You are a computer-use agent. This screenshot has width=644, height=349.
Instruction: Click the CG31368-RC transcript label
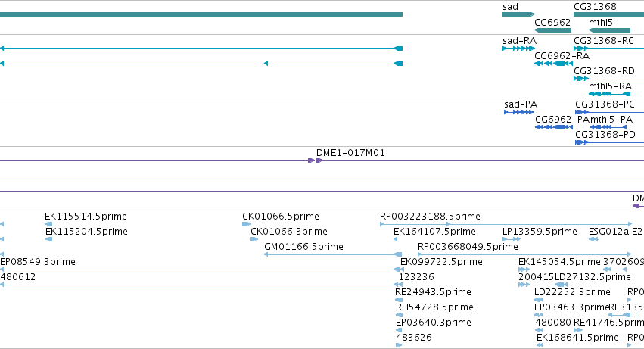(604, 41)
